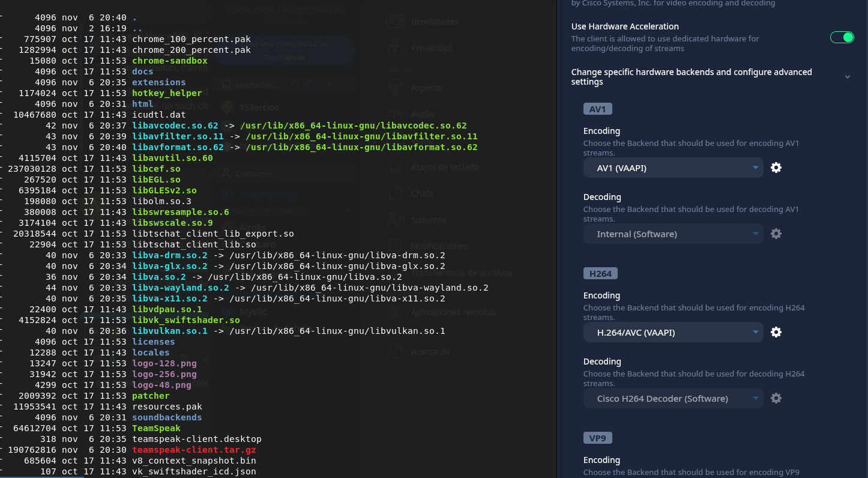Click the AV1 codec section badge
Screen dimensions: 868x478
point(597,109)
